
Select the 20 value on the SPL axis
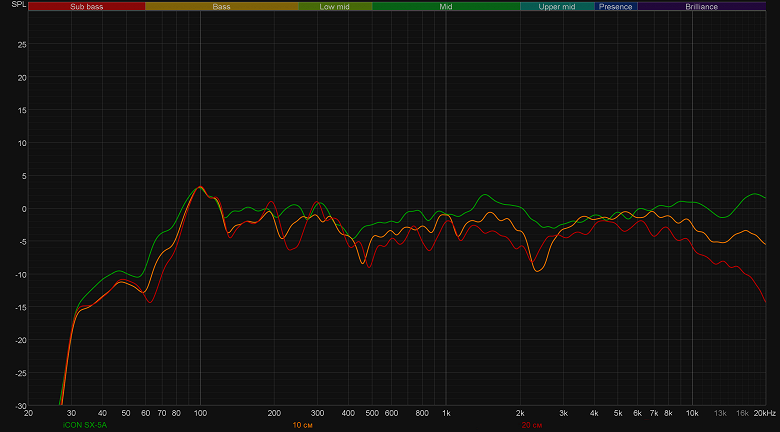22,77
